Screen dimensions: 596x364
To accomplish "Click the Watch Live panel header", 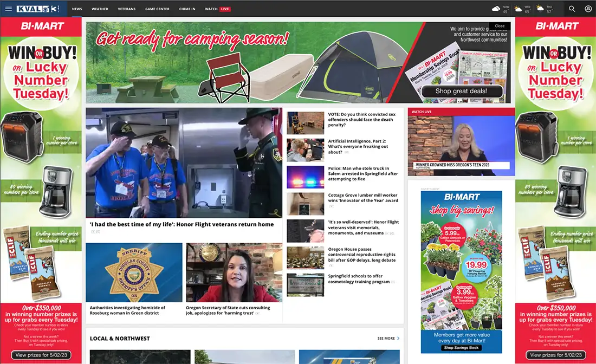I will coord(462,112).
